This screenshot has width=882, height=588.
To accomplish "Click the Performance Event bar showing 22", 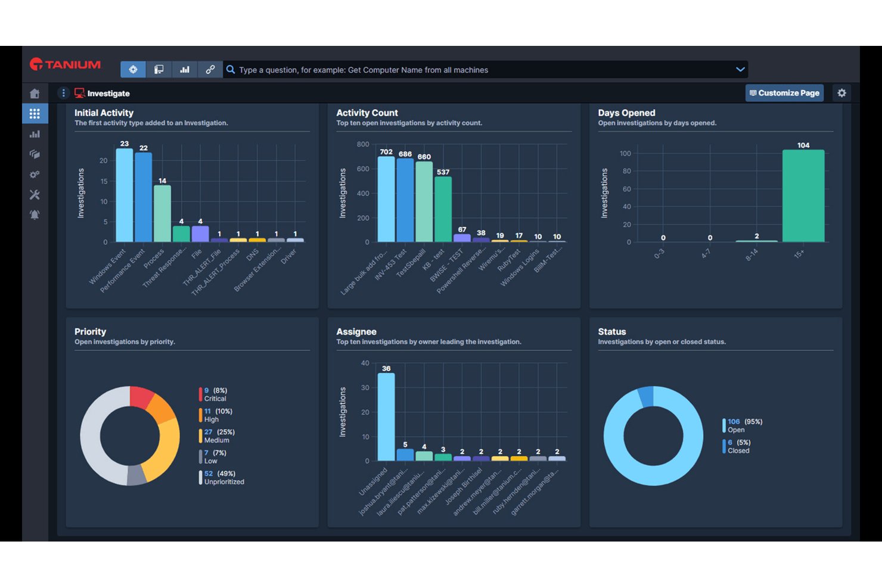I will tap(143, 197).
